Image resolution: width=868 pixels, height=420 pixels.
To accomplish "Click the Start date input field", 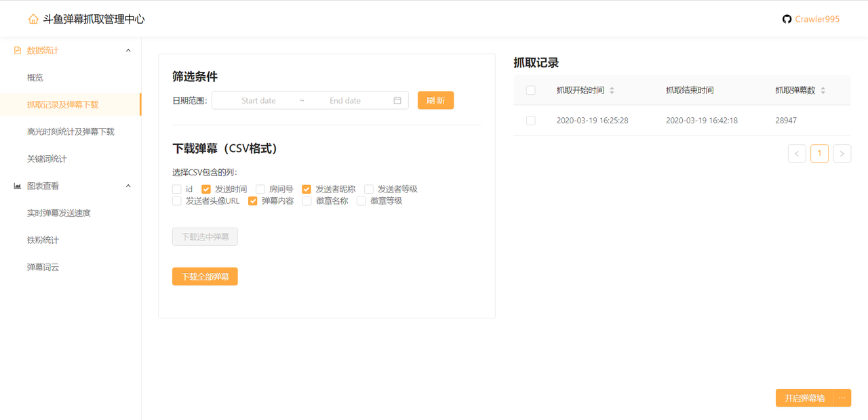I will tap(258, 100).
